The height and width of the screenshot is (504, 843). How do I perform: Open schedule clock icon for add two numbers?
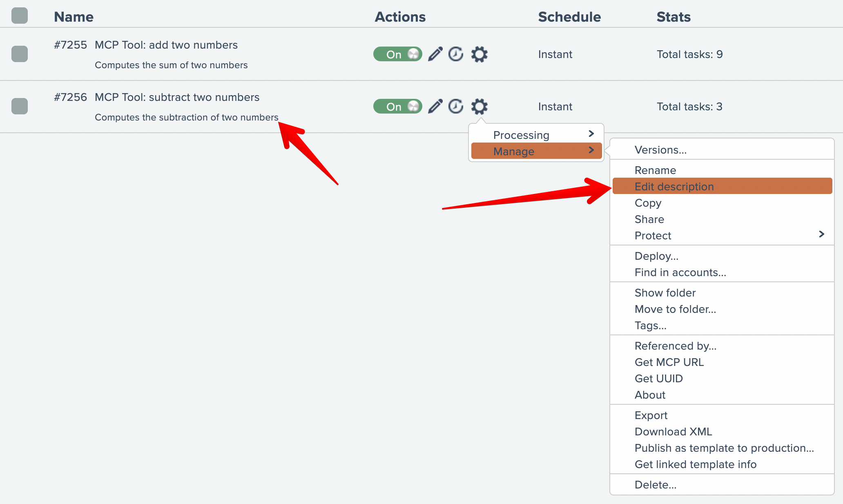[x=456, y=54]
